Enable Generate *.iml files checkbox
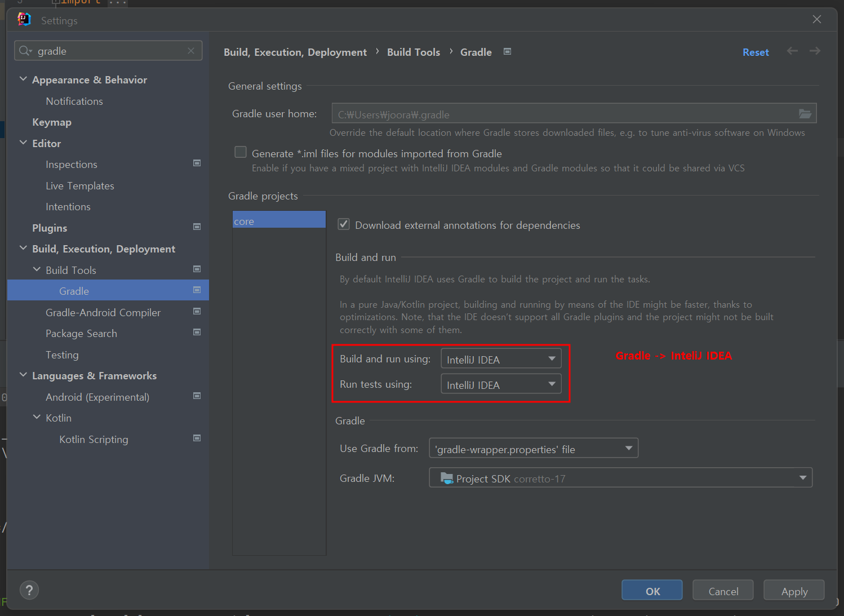Viewport: 844px width, 616px height. pyautogui.click(x=241, y=152)
